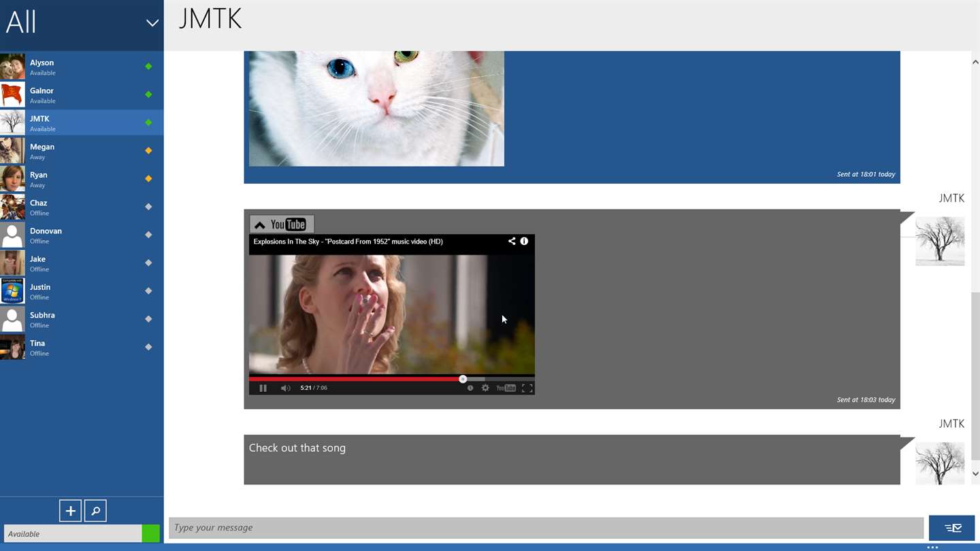Click the YouTube share icon
This screenshot has height=551, width=980.
pyautogui.click(x=512, y=241)
